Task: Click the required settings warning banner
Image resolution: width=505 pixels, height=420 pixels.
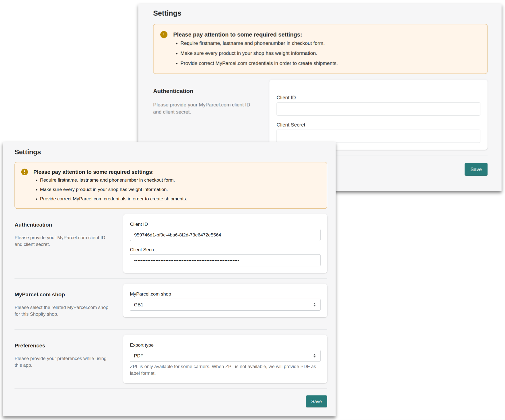Action: pos(171,185)
